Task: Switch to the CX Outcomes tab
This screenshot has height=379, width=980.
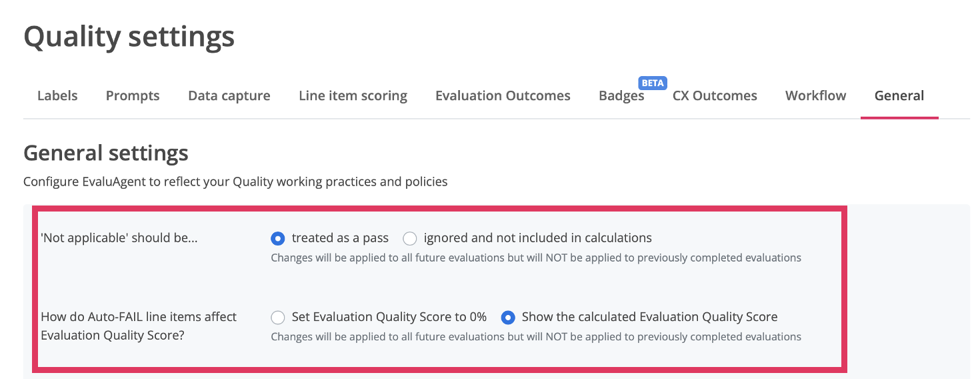Action: point(715,95)
